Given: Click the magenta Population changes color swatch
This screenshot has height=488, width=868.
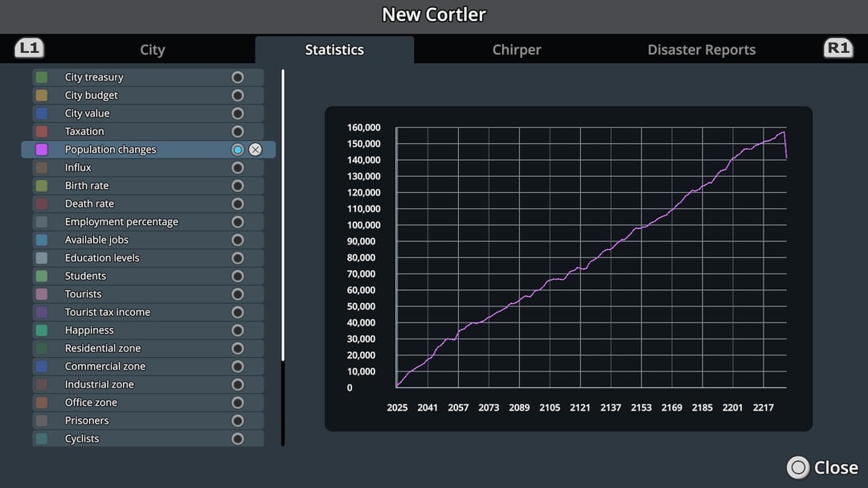Looking at the screenshot, I should click(42, 150).
